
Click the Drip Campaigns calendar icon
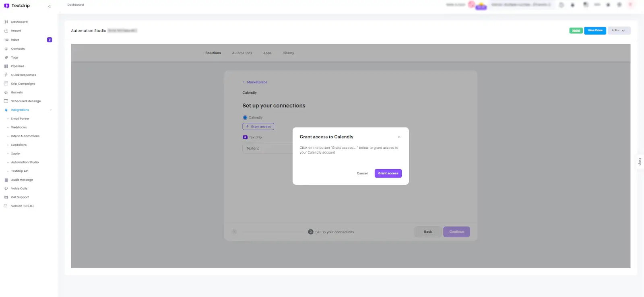click(6, 84)
